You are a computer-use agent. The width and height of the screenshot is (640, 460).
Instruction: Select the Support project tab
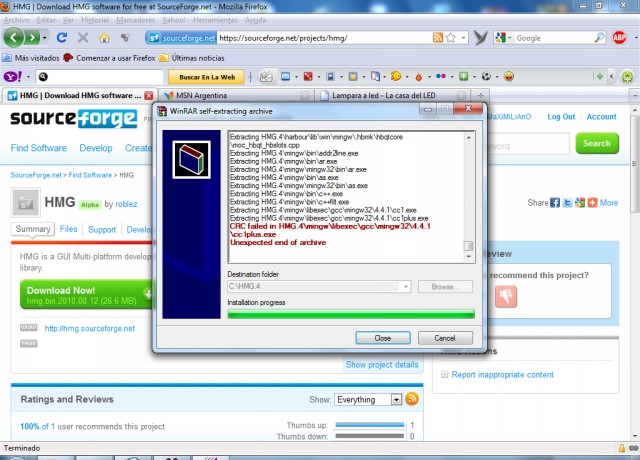pyautogui.click(x=102, y=229)
